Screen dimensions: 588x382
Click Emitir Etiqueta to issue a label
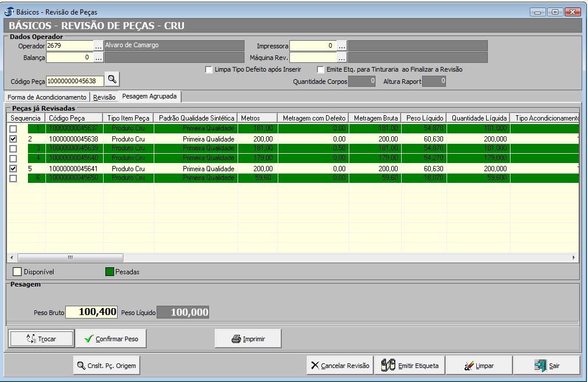[x=410, y=366]
